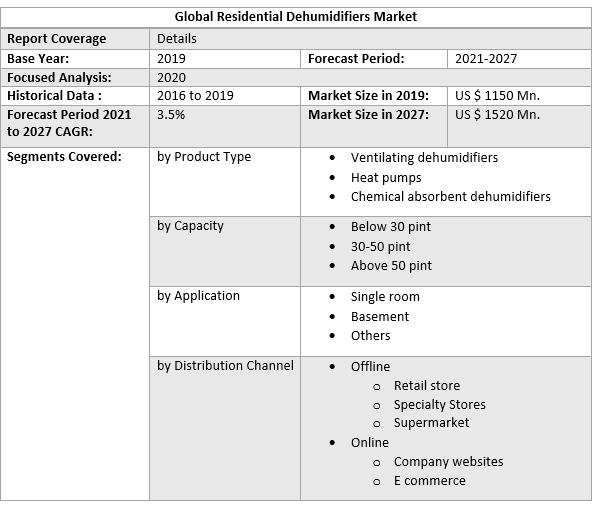Click the Historical Data value 2016 to 2019

click(x=198, y=95)
